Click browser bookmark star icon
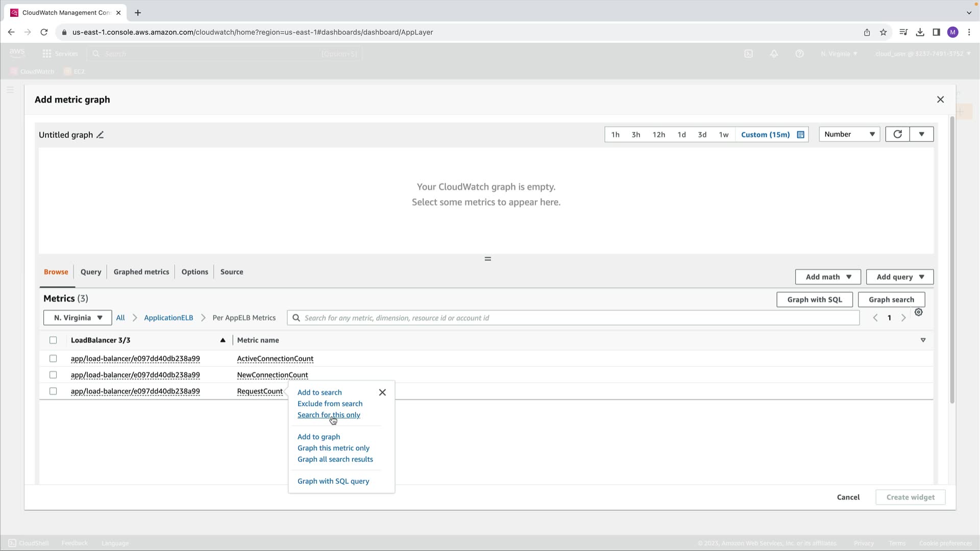The image size is (980, 551). [883, 32]
